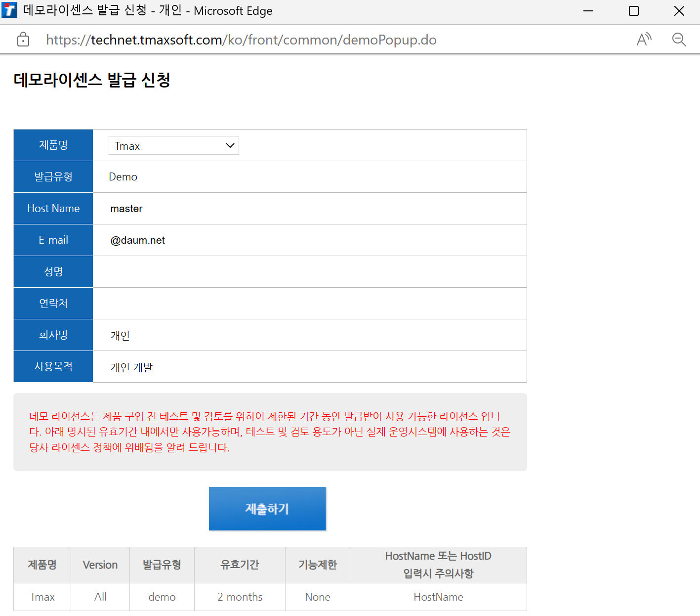This screenshot has width=700, height=616.
Task: Click the 유효기간 column header
Action: click(240, 565)
